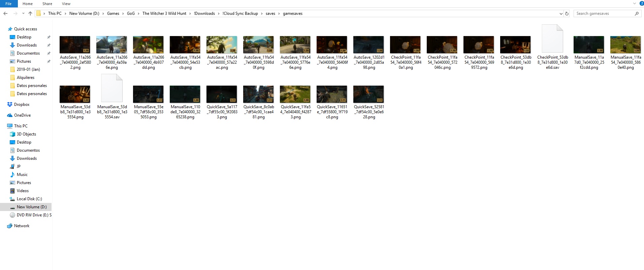Open 3D Objects under This PC
Screen dimensions: 644x270
pos(26,134)
